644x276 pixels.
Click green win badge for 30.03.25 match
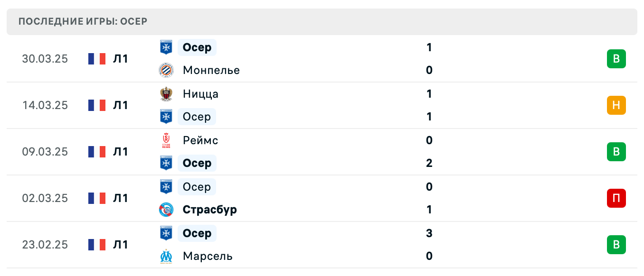pos(616,59)
